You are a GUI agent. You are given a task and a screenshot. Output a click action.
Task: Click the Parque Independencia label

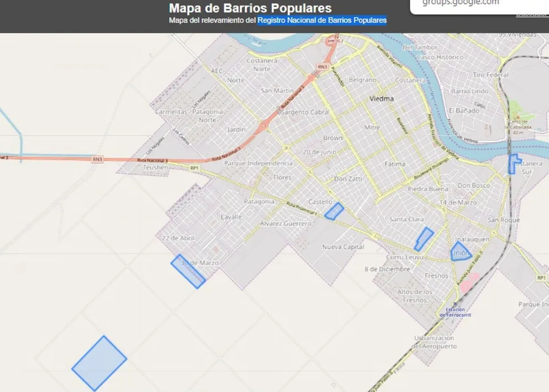pyautogui.click(x=258, y=163)
